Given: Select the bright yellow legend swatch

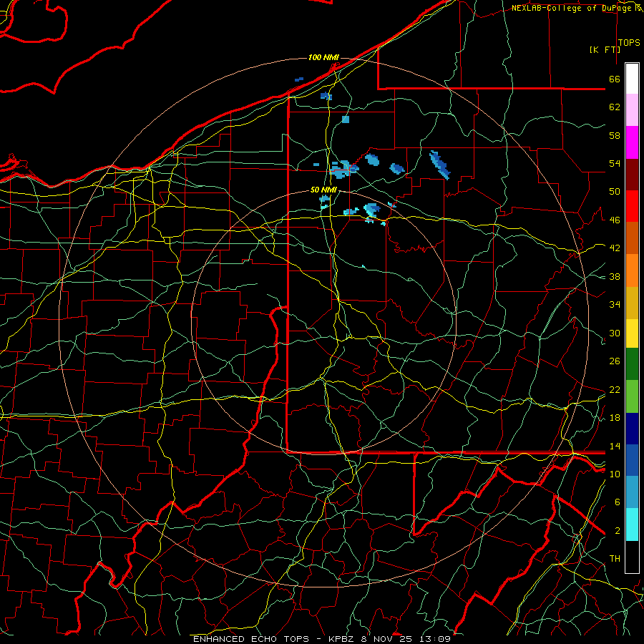Looking at the screenshot, I should [x=632, y=333].
